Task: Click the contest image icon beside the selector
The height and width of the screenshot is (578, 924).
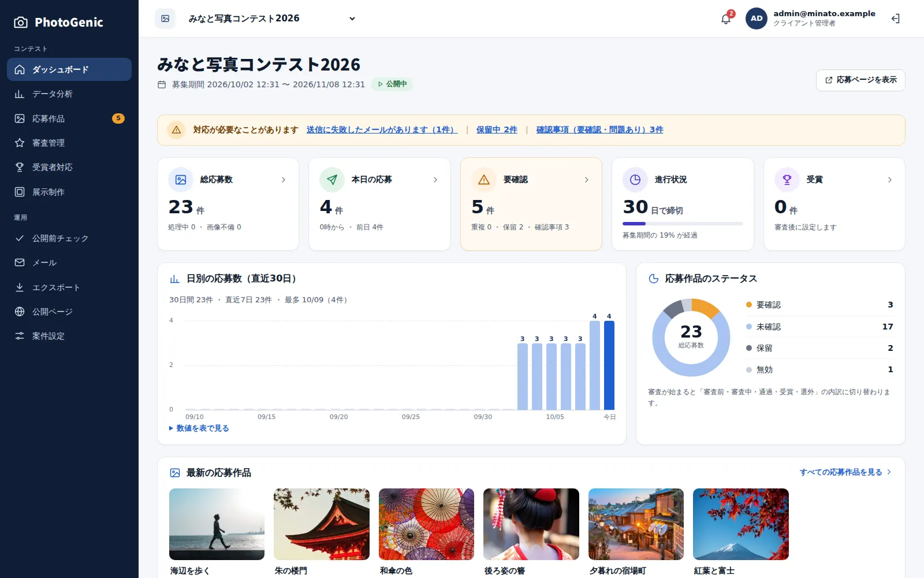Action: 165,18
